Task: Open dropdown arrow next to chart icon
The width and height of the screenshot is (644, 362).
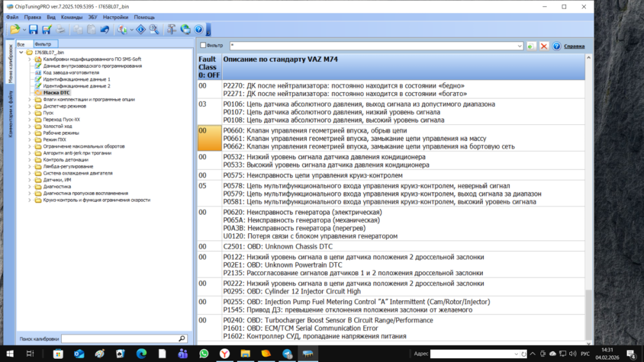Action: coord(131,30)
